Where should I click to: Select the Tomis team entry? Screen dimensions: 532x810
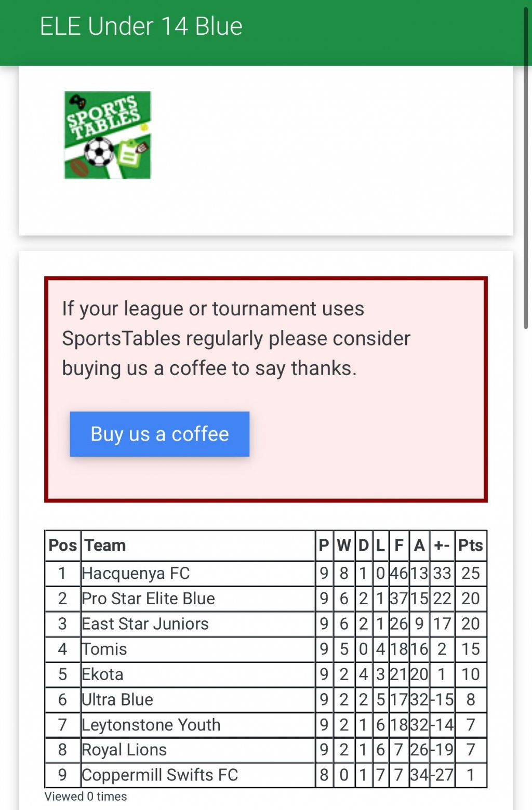[105, 649]
